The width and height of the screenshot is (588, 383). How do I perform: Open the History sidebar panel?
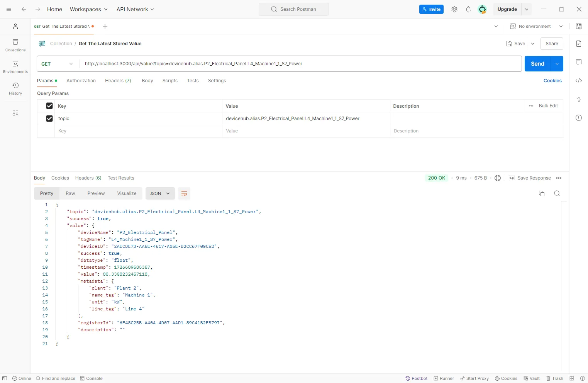tap(15, 88)
